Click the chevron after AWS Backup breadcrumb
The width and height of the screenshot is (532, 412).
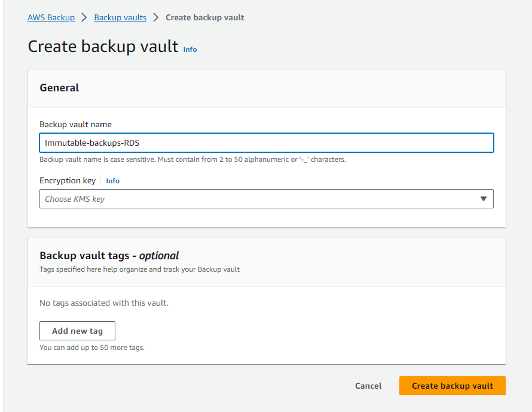click(x=84, y=17)
